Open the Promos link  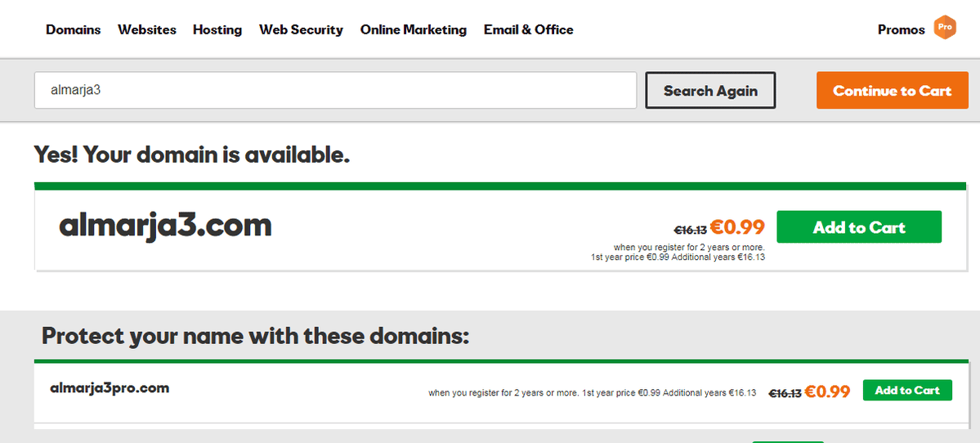click(902, 29)
